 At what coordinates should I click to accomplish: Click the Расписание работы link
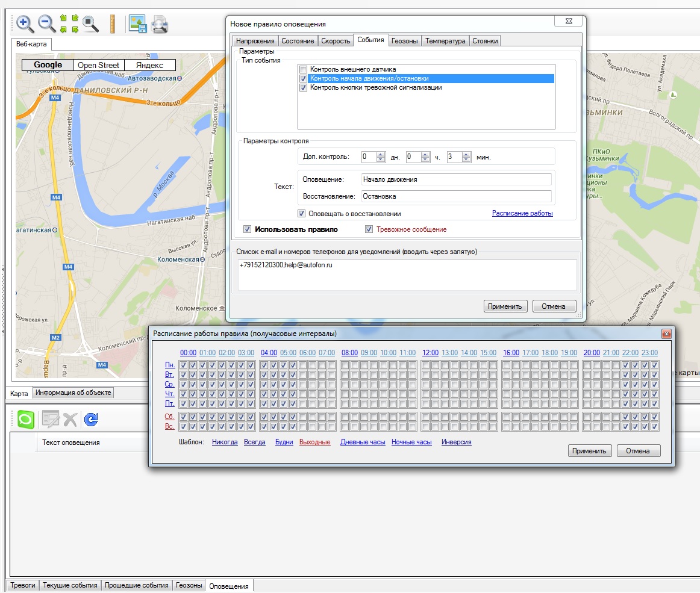point(522,213)
